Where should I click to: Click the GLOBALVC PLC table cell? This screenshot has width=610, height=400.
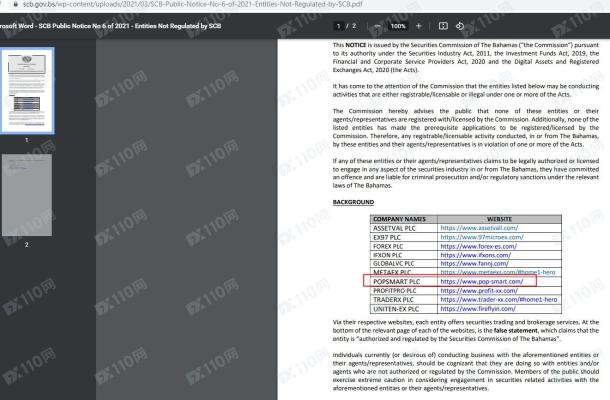404,263
